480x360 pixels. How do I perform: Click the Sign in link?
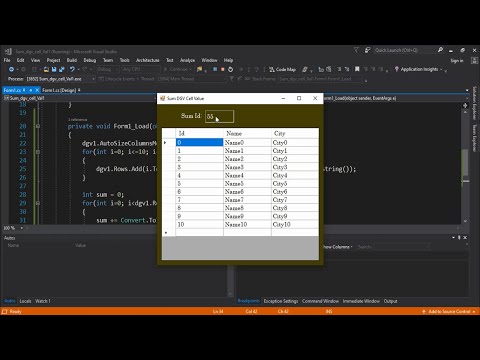coord(457,61)
